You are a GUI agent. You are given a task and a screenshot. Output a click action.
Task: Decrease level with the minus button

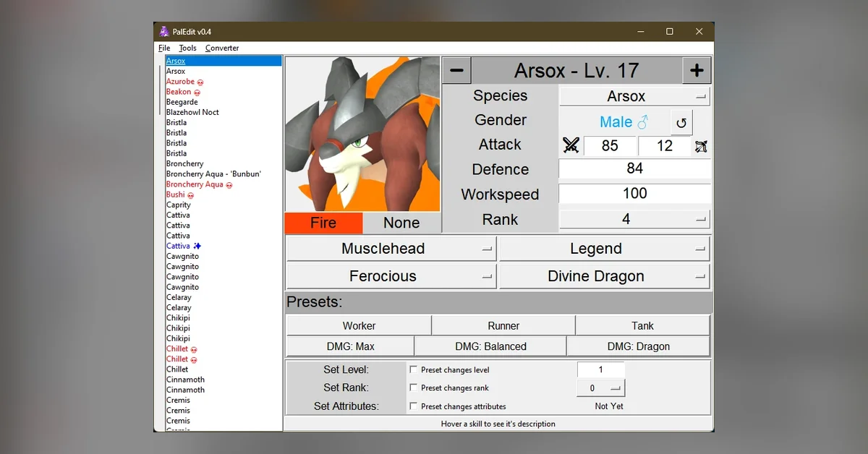pyautogui.click(x=456, y=70)
